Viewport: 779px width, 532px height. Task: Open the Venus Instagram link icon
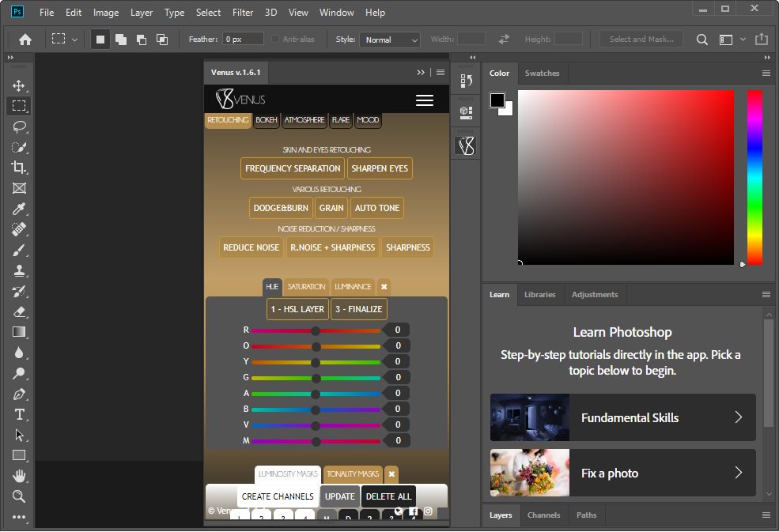(428, 511)
